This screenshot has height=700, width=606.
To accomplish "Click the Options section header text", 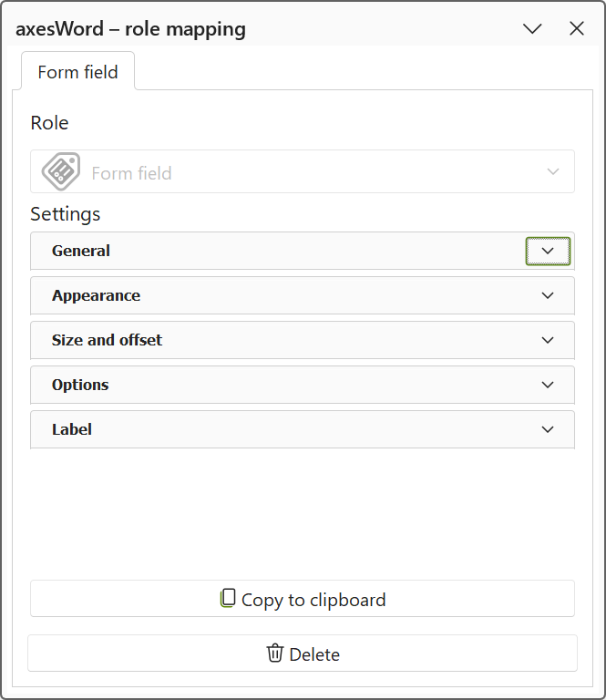I will (x=80, y=385).
